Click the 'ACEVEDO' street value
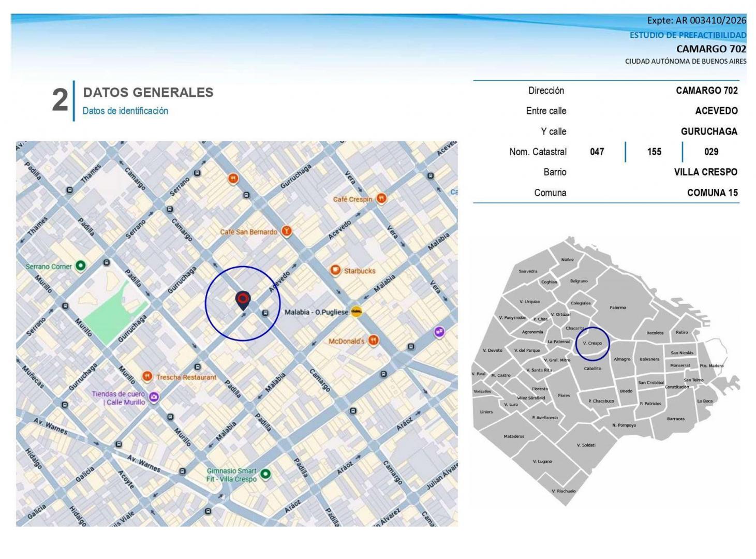This screenshot has height=559, width=756. pyautogui.click(x=717, y=111)
